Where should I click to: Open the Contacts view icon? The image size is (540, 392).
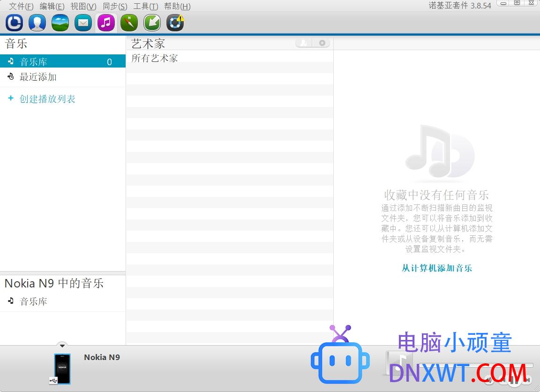(37, 23)
